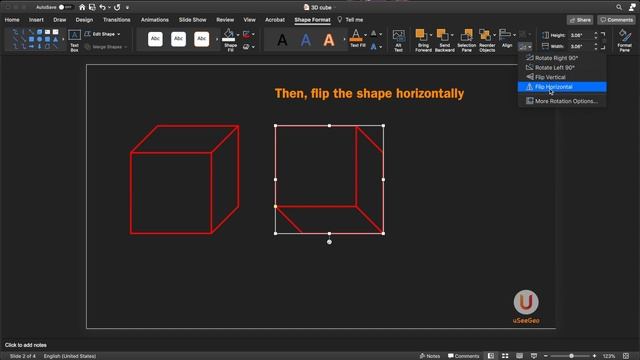Click the Shape Effects icon
The width and height of the screenshot is (640, 360).
(246, 47)
